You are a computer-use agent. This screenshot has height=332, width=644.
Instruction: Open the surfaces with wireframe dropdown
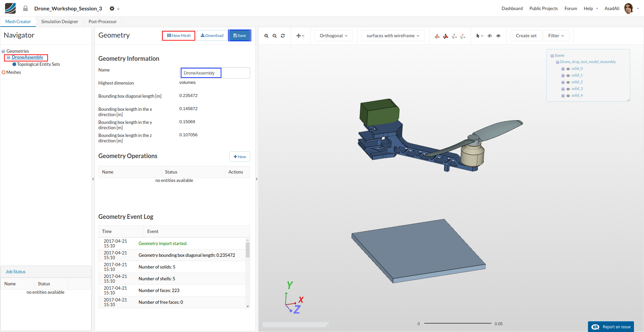[393, 36]
